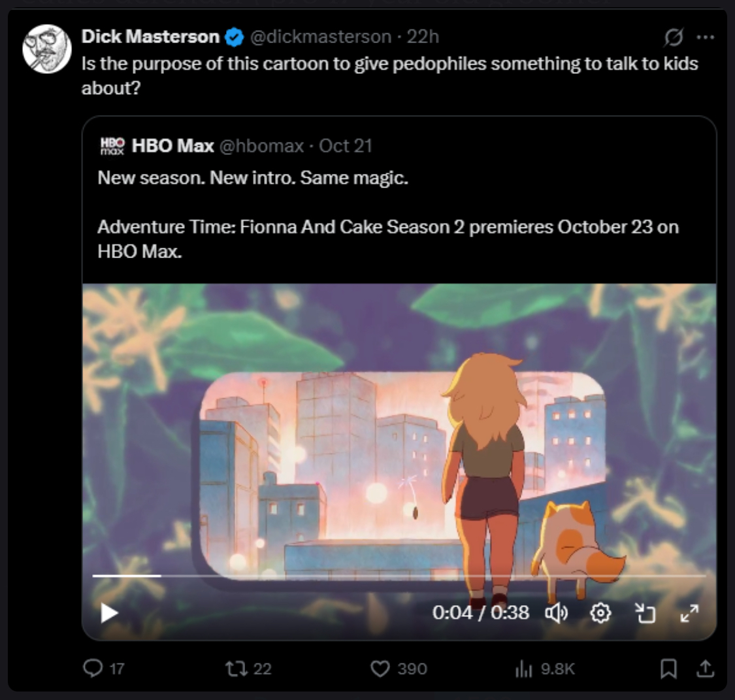
Task: Seek along the video progress bar
Action: click(x=399, y=575)
